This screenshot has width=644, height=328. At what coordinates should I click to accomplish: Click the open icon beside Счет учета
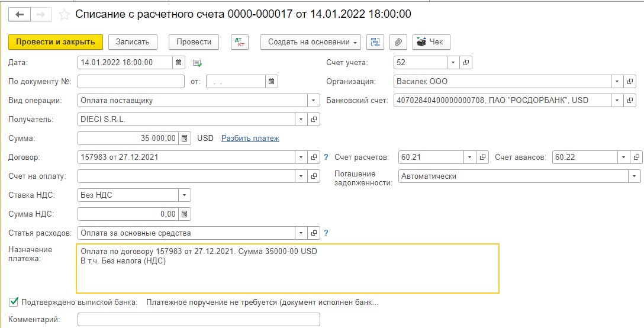click(466, 63)
